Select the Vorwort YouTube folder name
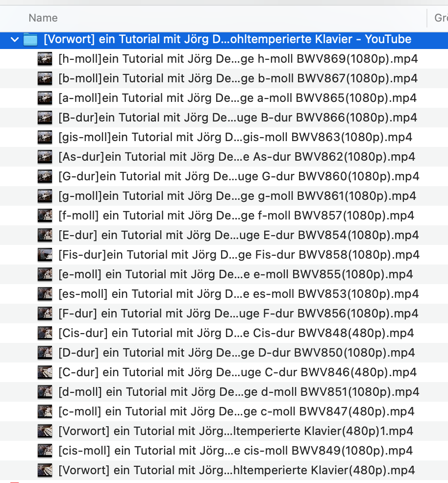 [227, 39]
